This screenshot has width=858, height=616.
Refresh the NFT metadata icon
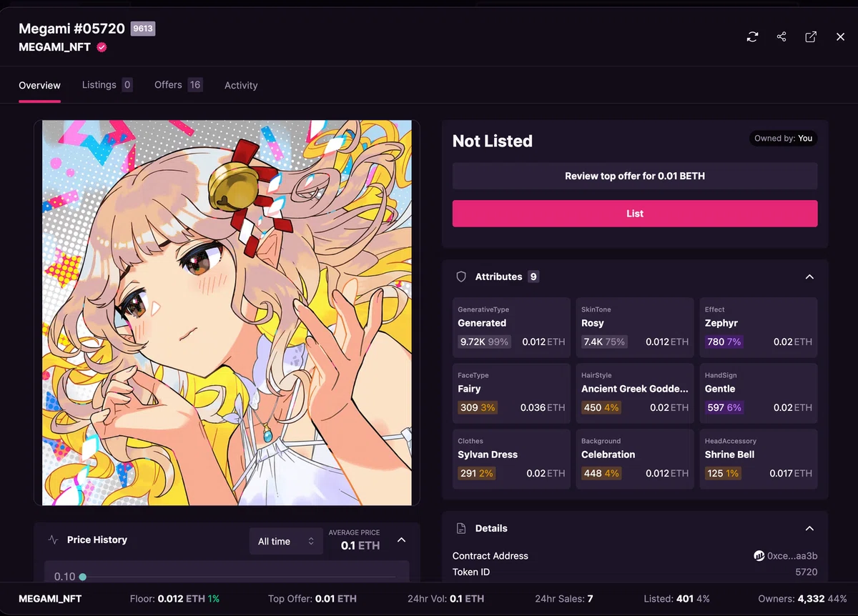(x=752, y=36)
